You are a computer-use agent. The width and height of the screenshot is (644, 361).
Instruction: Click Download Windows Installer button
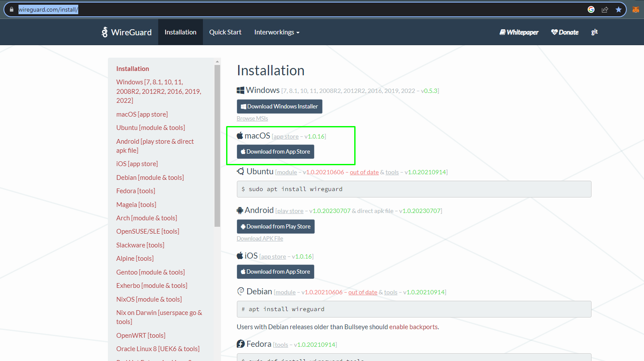coord(279,106)
